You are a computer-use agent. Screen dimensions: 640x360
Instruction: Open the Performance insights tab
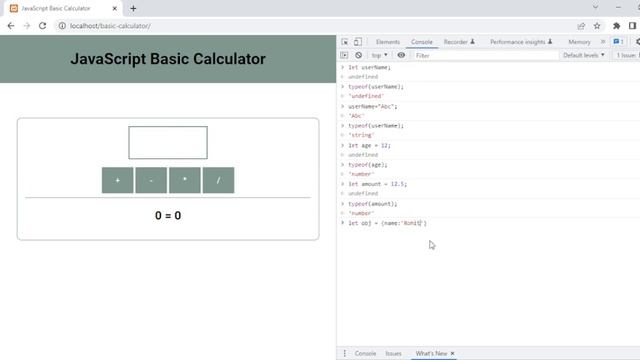tap(521, 42)
